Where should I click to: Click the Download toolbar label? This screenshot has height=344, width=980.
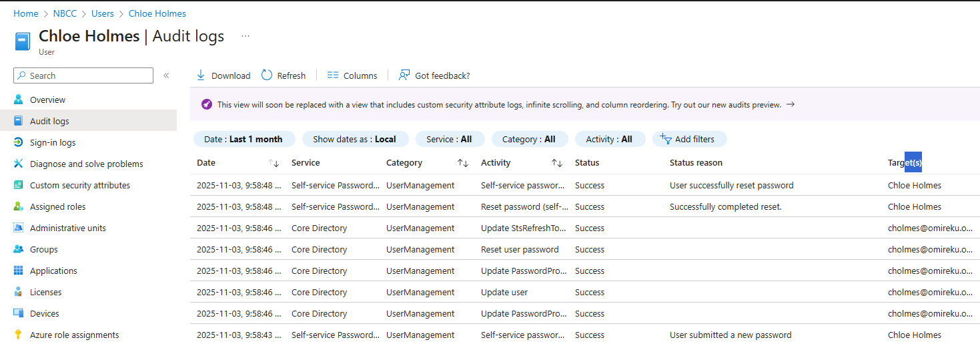231,75
